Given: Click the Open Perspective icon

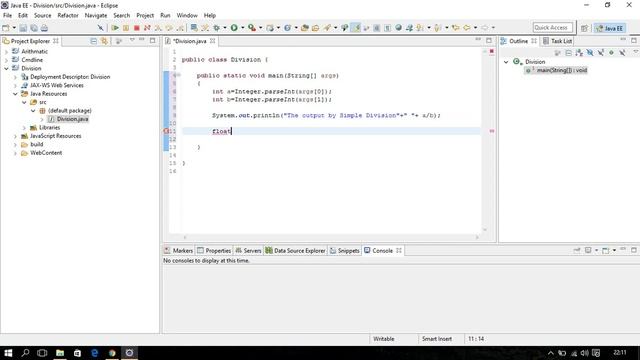Looking at the screenshot, I should click(x=584, y=28).
